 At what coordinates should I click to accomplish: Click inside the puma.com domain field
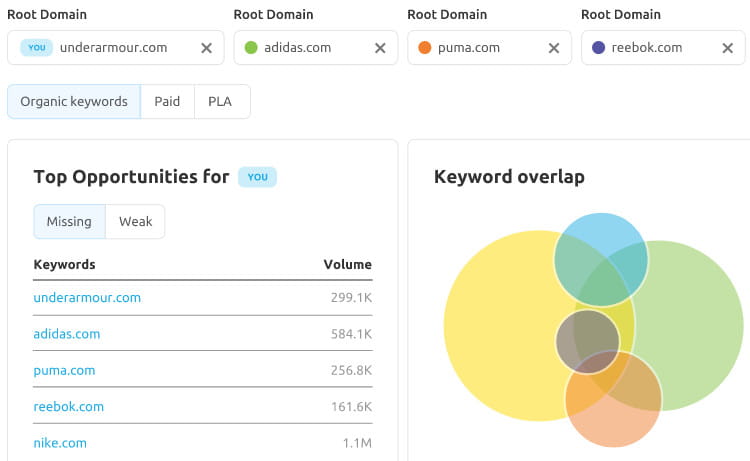pos(489,47)
